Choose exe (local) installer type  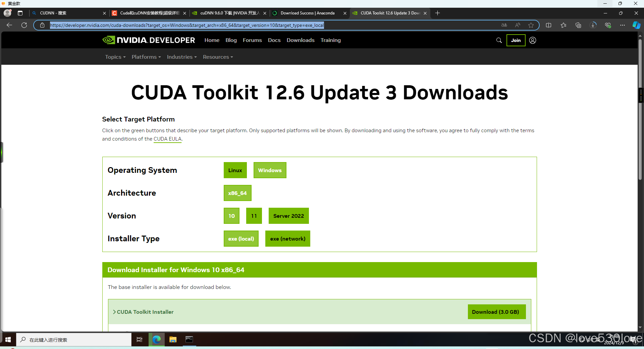point(241,239)
